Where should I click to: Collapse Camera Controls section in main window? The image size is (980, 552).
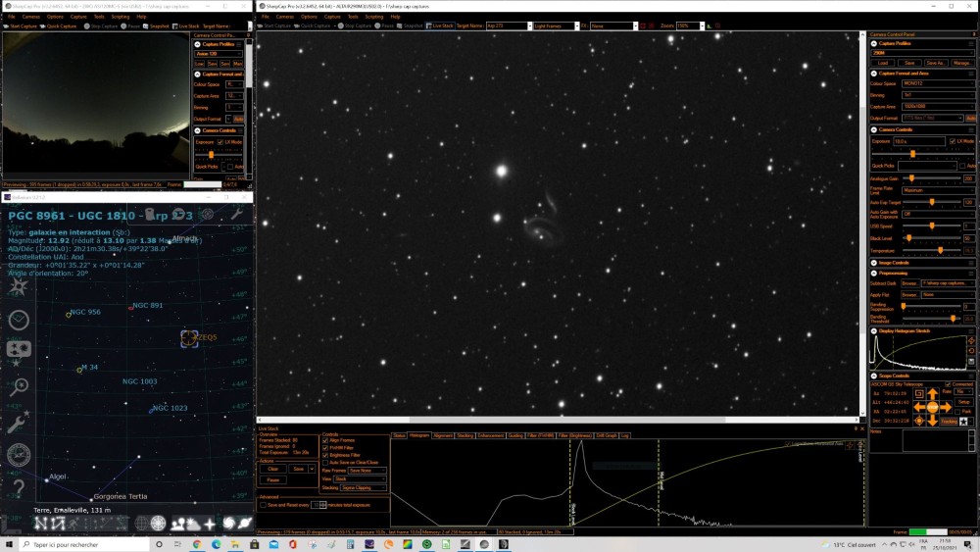tap(874, 129)
